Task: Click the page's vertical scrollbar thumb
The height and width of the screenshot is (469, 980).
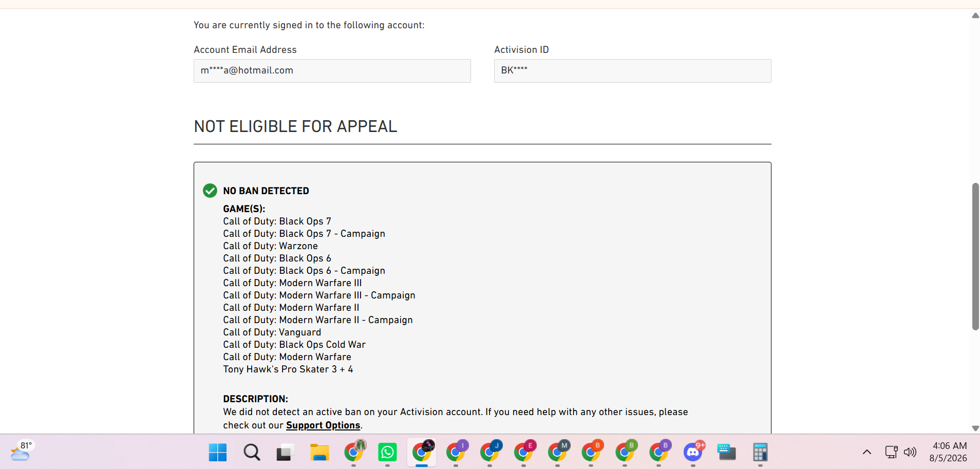Action: click(x=975, y=256)
